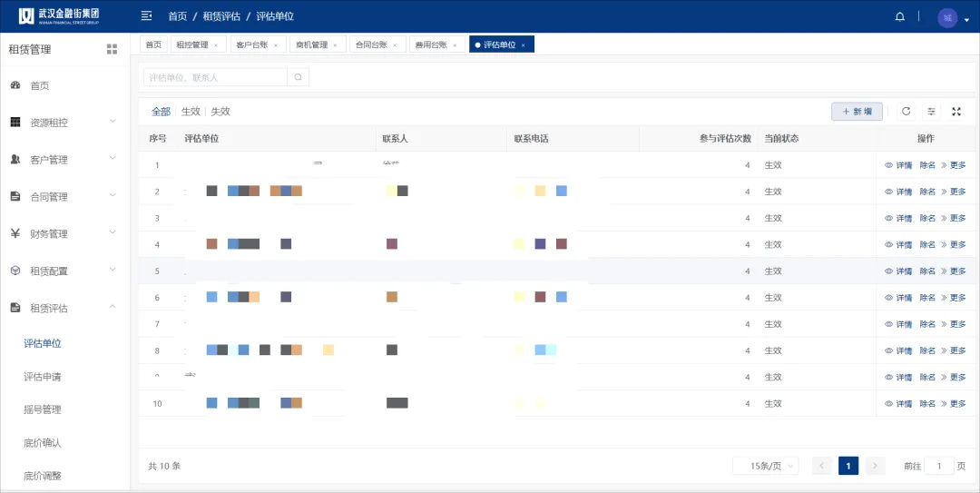Click the previous page arrow
The width and height of the screenshot is (980, 493).
822,466
